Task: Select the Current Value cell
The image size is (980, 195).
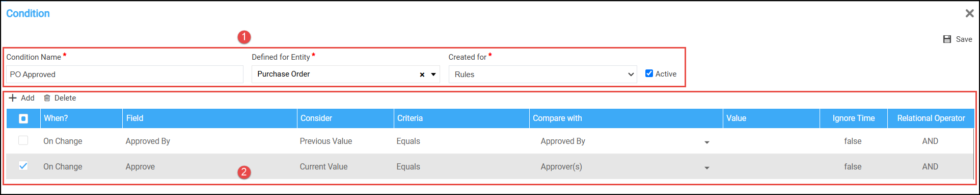Action: [323, 166]
